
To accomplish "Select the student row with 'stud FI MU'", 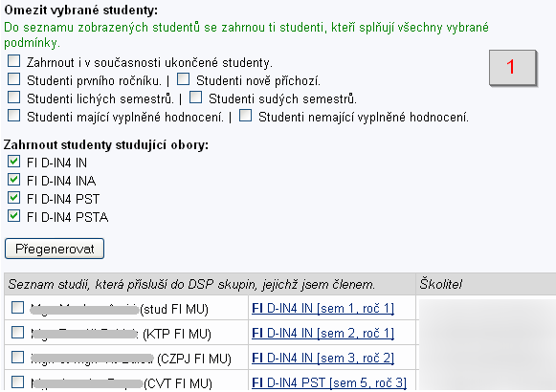I will click(18, 307).
